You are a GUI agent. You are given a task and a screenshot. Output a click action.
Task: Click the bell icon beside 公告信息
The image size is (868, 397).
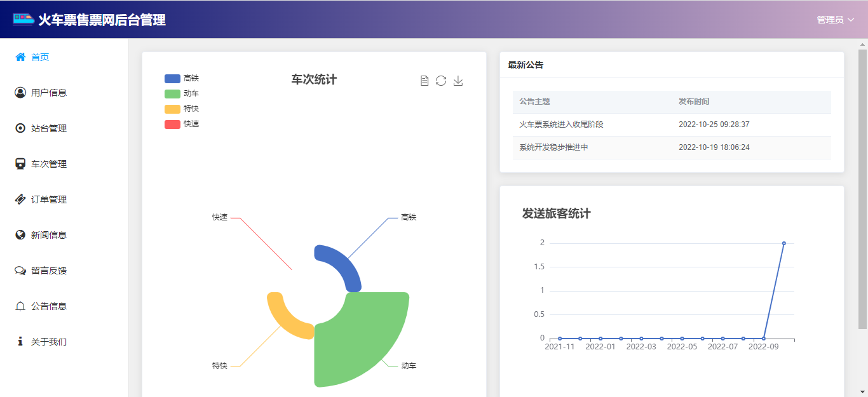click(x=20, y=306)
